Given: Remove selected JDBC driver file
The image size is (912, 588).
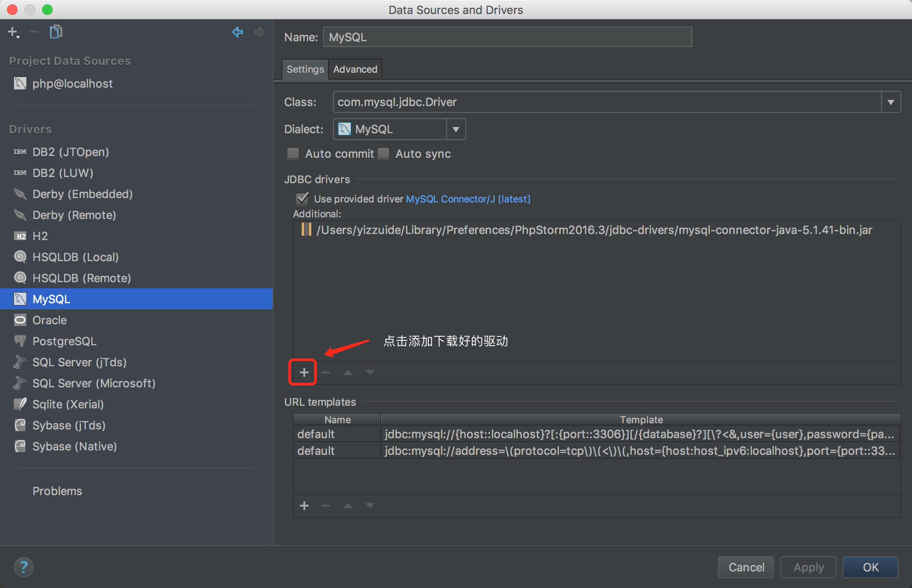Looking at the screenshot, I should point(326,372).
